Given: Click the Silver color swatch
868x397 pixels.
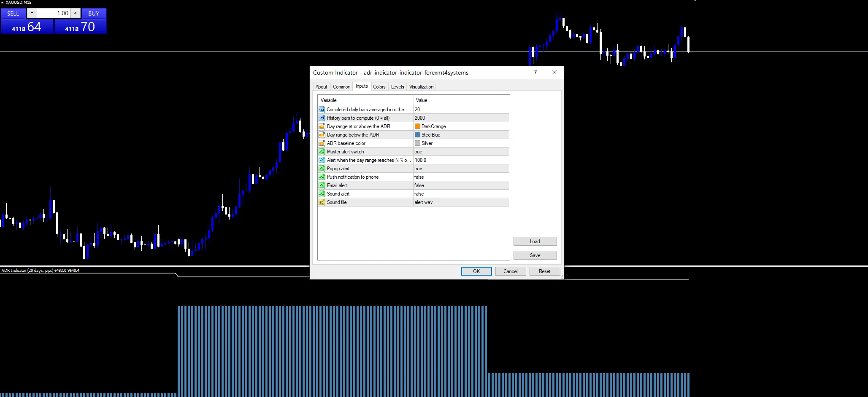Looking at the screenshot, I should click(x=417, y=143).
